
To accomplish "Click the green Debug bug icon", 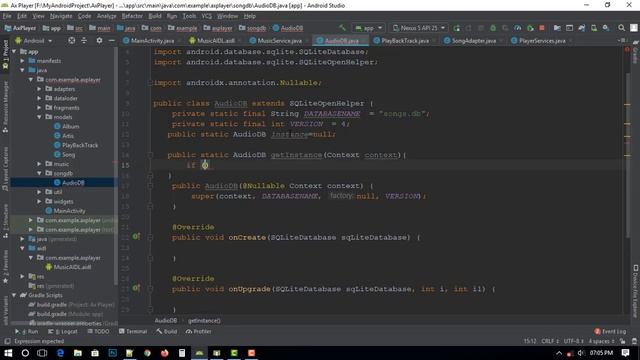I will coord(493,28).
